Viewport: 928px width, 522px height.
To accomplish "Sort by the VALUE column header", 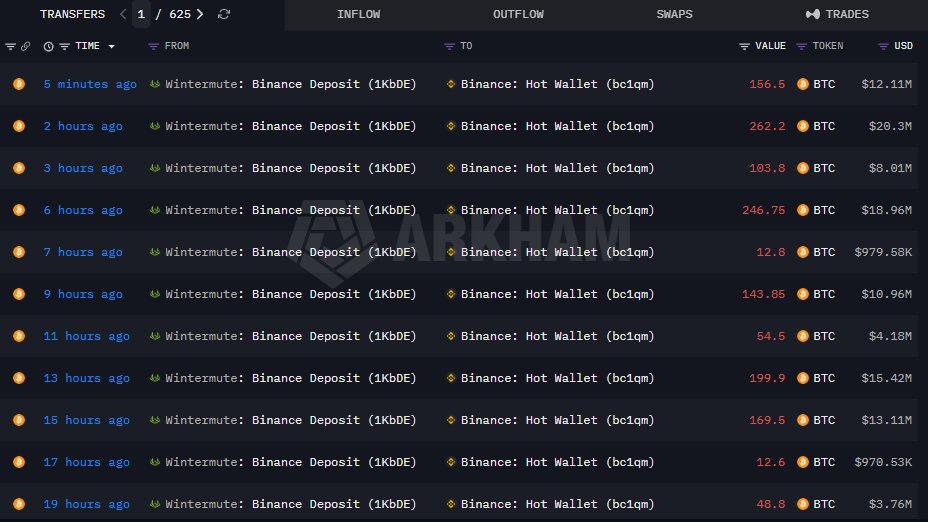I will 771,46.
